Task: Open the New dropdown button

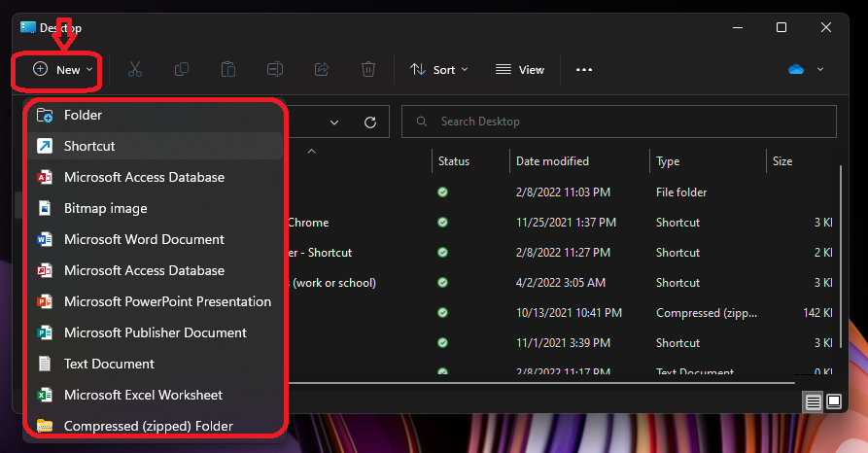Action: pyautogui.click(x=62, y=70)
